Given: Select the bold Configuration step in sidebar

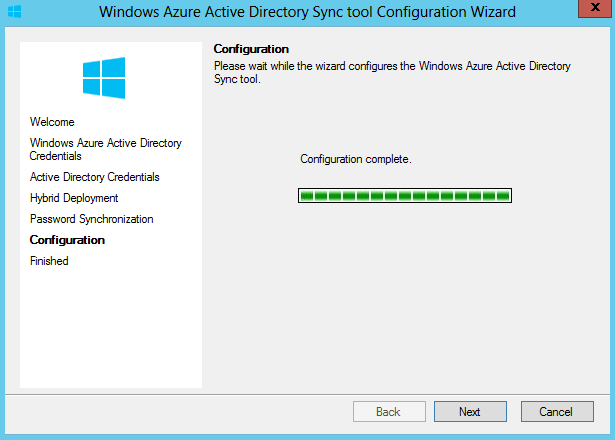Looking at the screenshot, I should click(67, 240).
